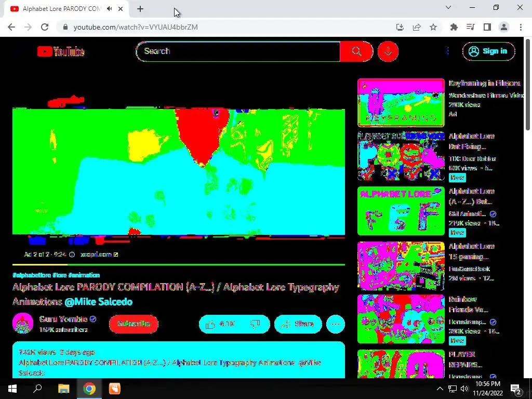Open the Alphabet Lore But Fixing title
This screenshot has width=532, height=399.
(x=471, y=141)
